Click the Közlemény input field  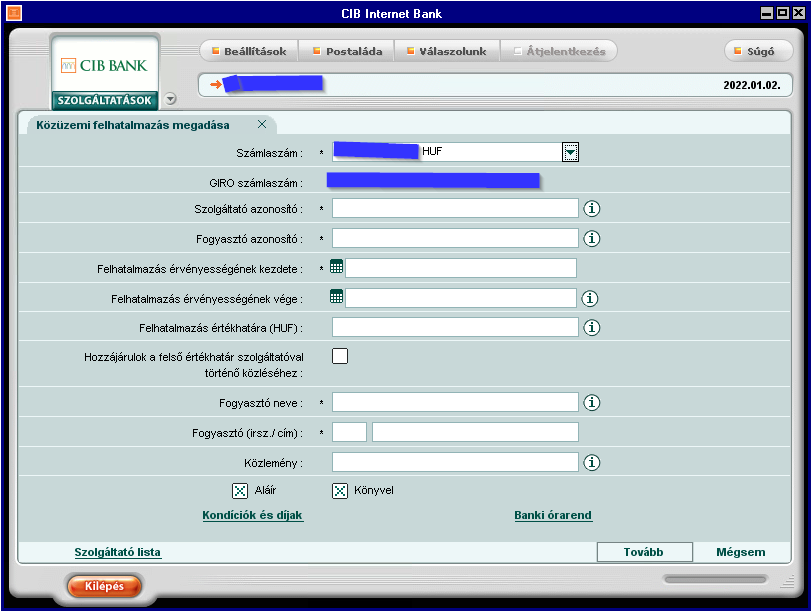pos(455,462)
